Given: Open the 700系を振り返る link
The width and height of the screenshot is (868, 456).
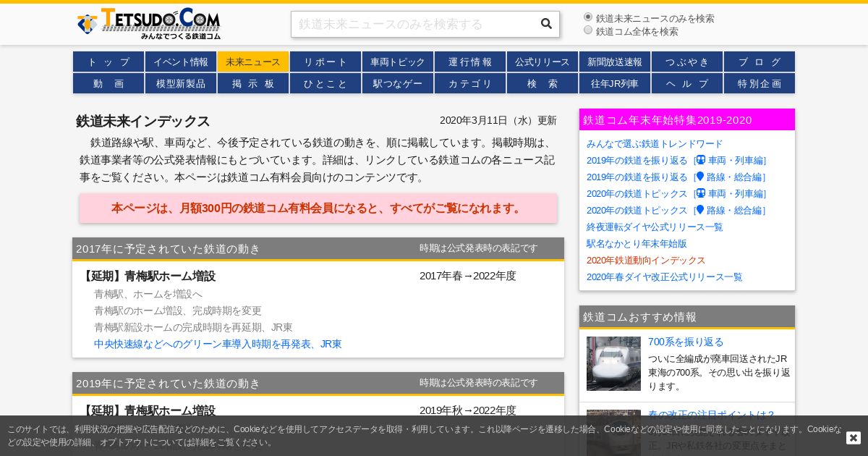Looking at the screenshot, I should pyautogui.click(x=686, y=342).
